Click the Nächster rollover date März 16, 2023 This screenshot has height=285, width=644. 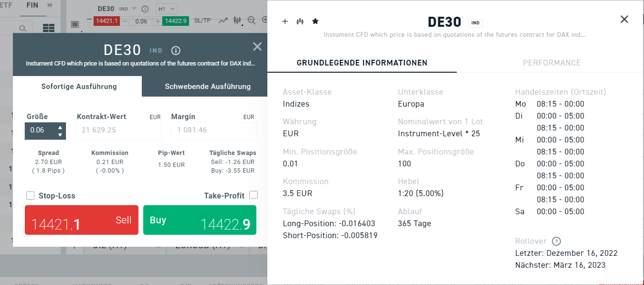tap(579, 265)
